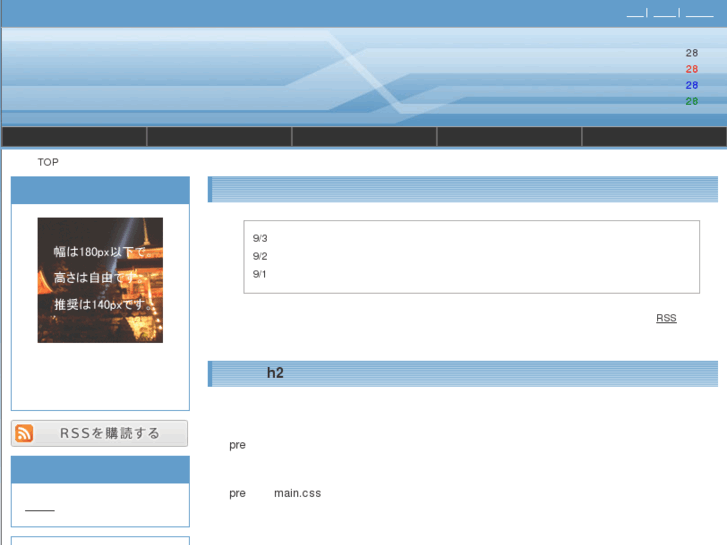Click the TOP breadcrumb link
This screenshot has width=727, height=545.
(48, 162)
